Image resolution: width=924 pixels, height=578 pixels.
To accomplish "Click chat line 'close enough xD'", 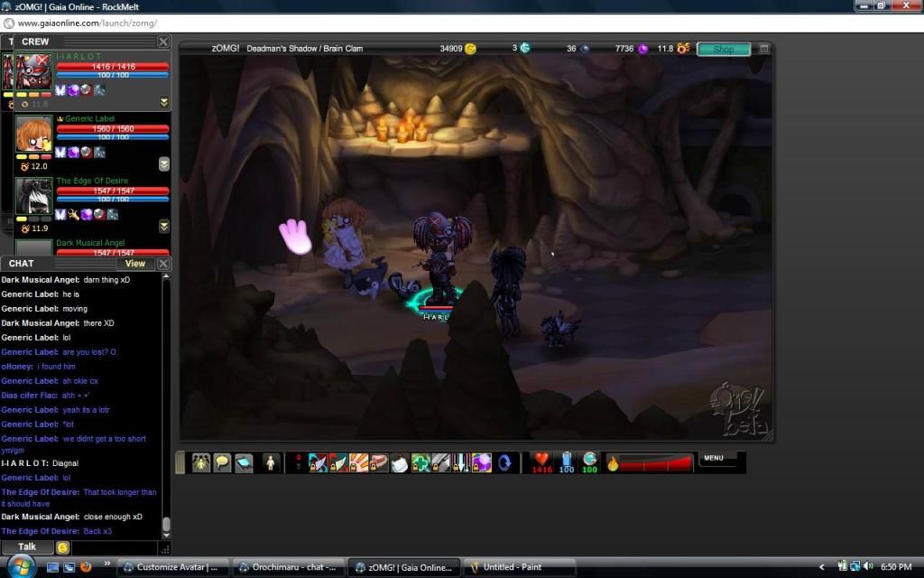I will (113, 517).
